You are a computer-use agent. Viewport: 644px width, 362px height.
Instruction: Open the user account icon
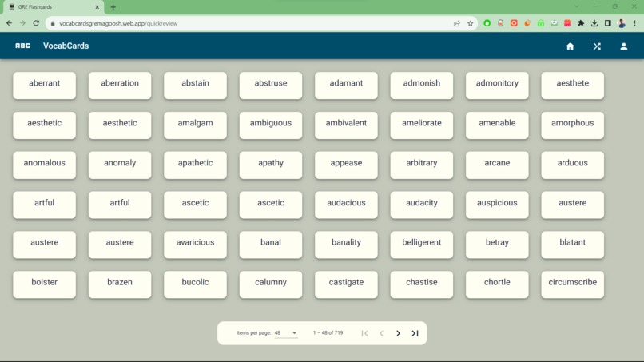point(623,46)
